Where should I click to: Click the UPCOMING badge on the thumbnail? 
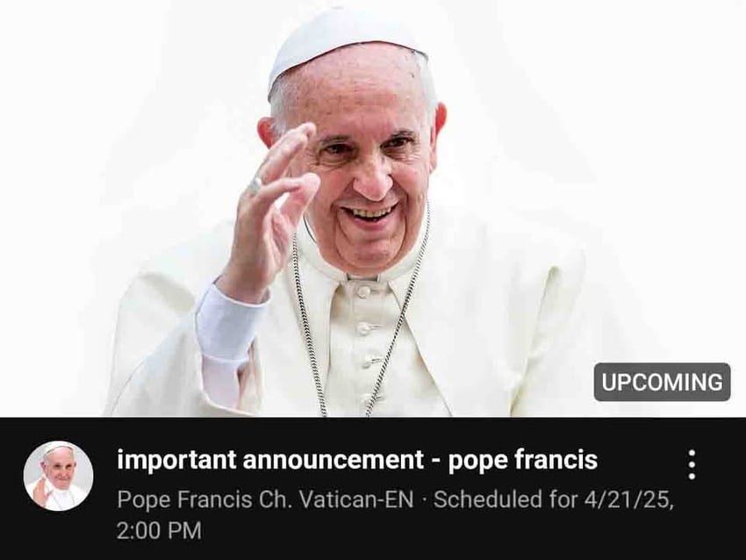[662, 382]
